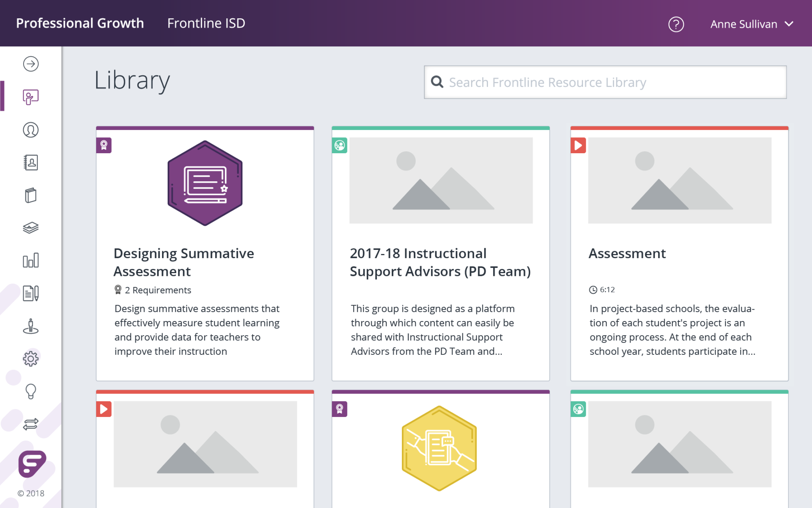Click the Frontline logo in the sidebar

(x=32, y=464)
